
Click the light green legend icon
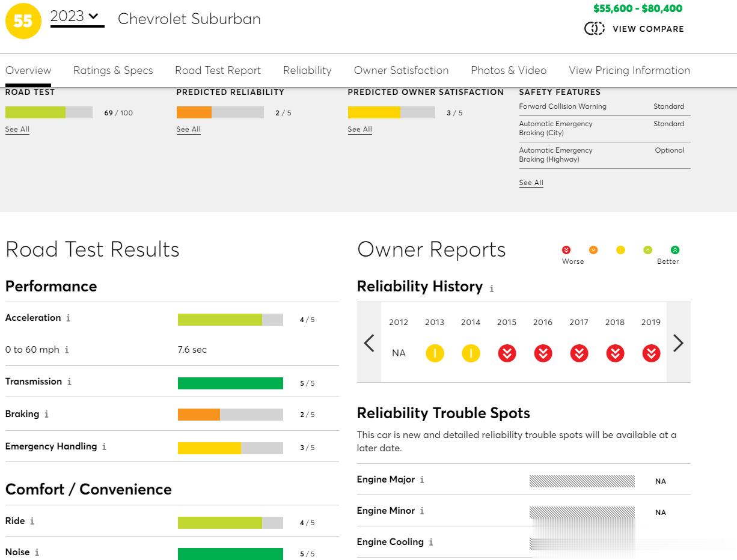[x=647, y=250]
